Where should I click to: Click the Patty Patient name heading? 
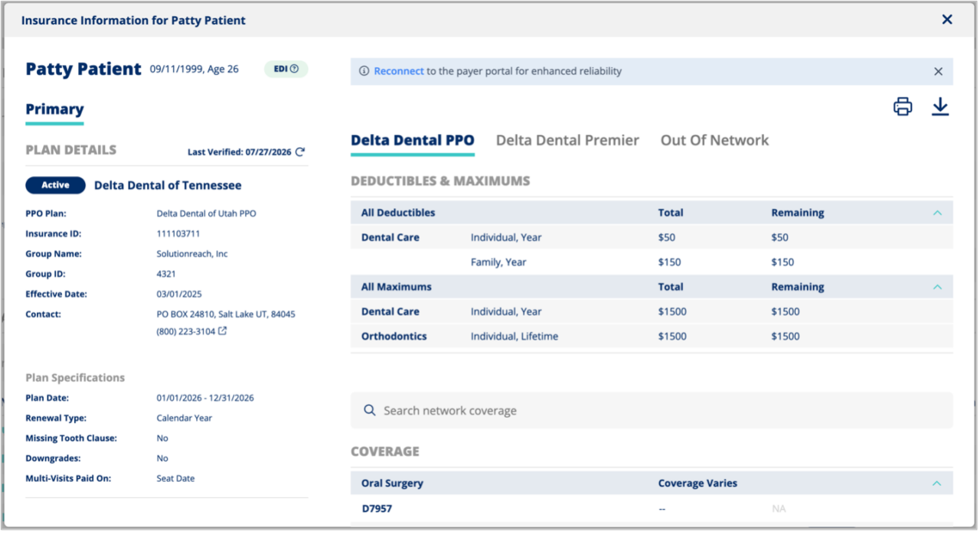(83, 69)
